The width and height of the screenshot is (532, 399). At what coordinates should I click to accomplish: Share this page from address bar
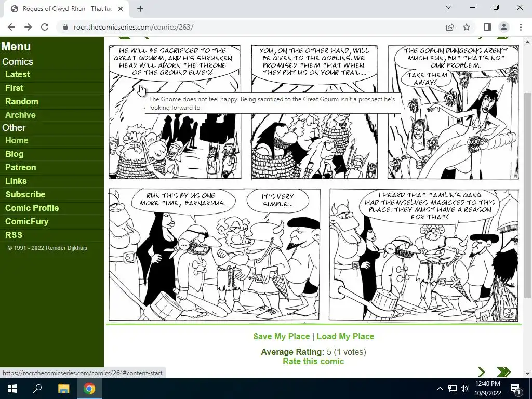pos(450,27)
